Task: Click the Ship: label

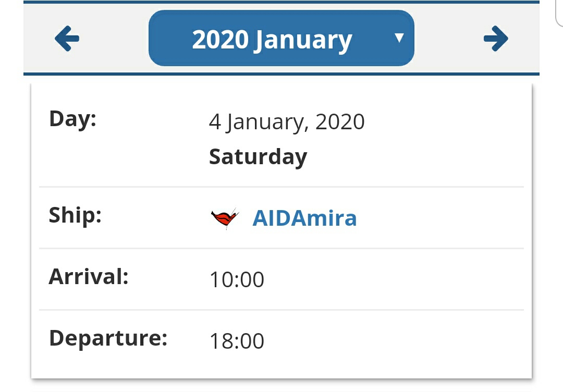Action: tap(75, 215)
